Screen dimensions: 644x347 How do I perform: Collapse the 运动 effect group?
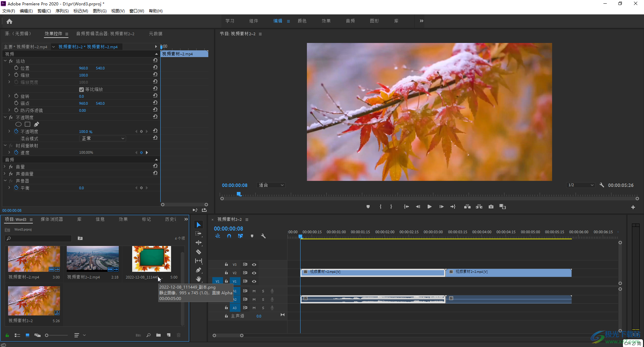pos(5,61)
